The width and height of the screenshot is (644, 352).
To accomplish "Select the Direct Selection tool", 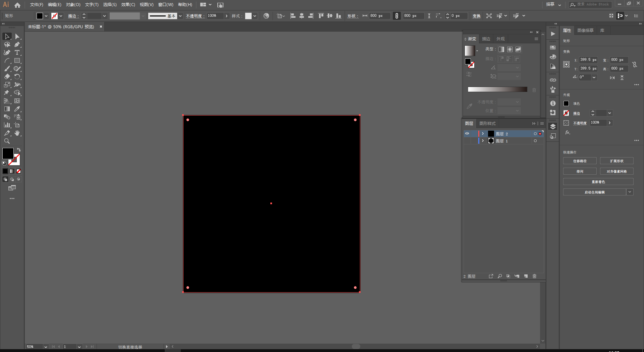I will tap(17, 36).
